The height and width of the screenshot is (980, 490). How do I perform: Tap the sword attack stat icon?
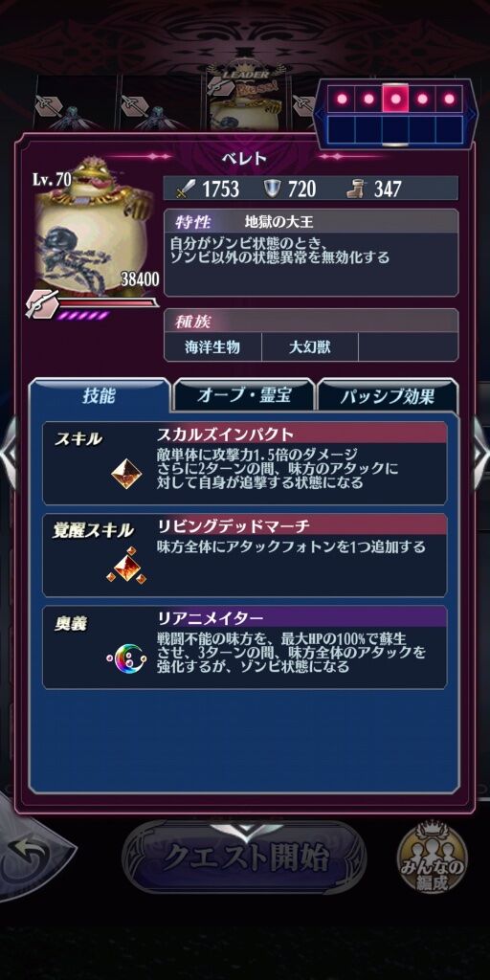pos(183,189)
